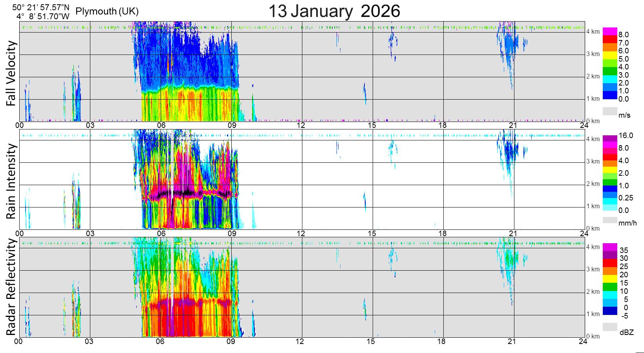
Task: Select the gray mm/h legend swatch
Action: (610, 220)
